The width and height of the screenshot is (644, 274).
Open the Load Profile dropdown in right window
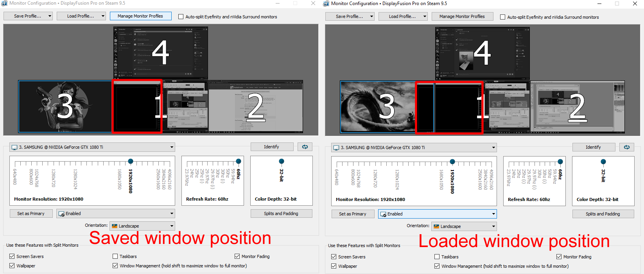tap(403, 16)
